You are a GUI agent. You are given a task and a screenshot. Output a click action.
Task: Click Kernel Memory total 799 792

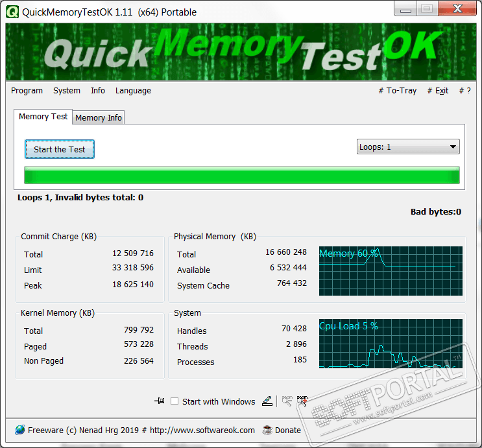(x=139, y=330)
